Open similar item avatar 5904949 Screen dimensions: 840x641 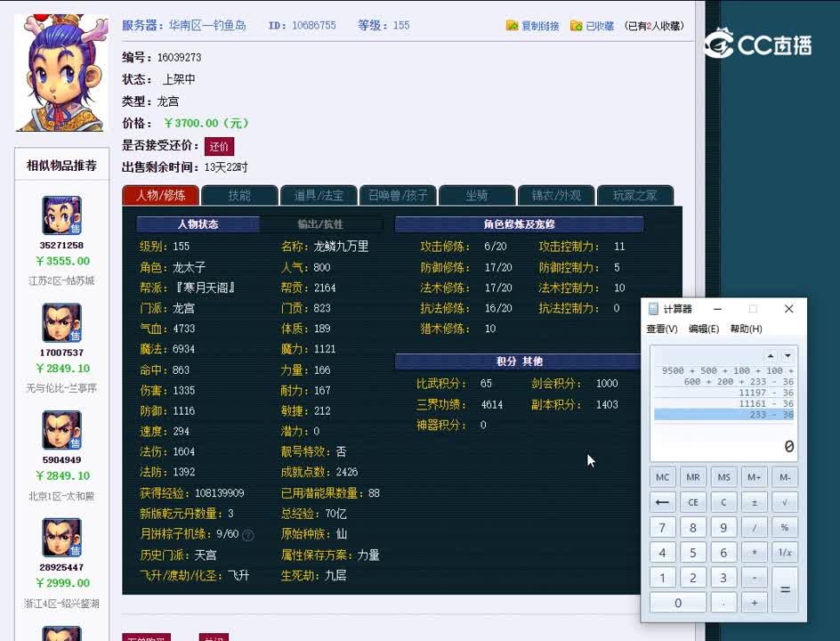tap(61, 430)
